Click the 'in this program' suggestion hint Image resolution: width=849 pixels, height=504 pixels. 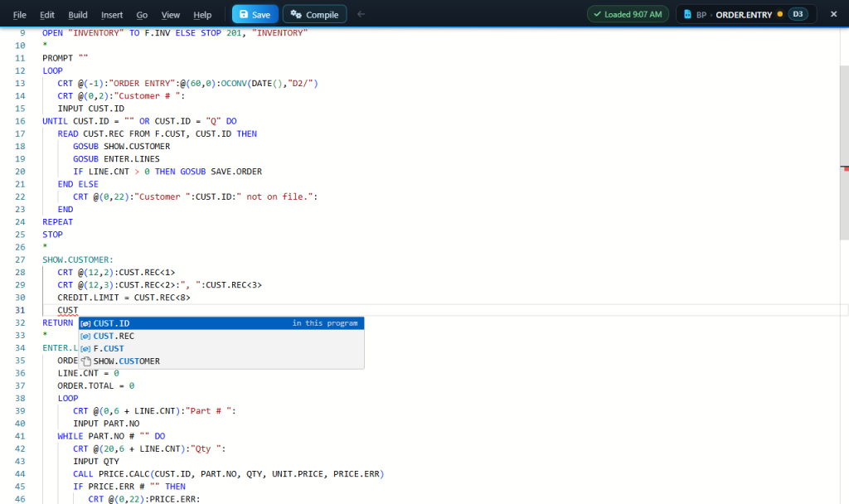[325, 322]
